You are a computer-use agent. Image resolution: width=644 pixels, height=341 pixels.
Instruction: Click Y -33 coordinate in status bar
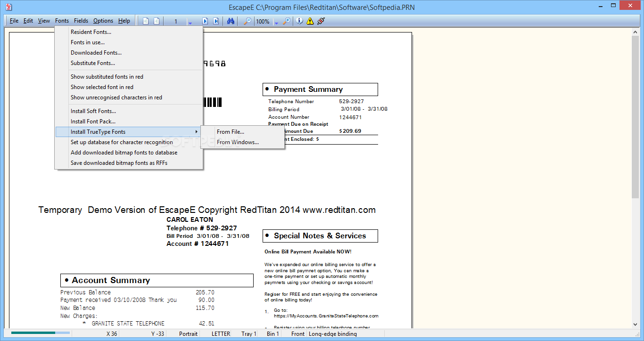(157, 334)
